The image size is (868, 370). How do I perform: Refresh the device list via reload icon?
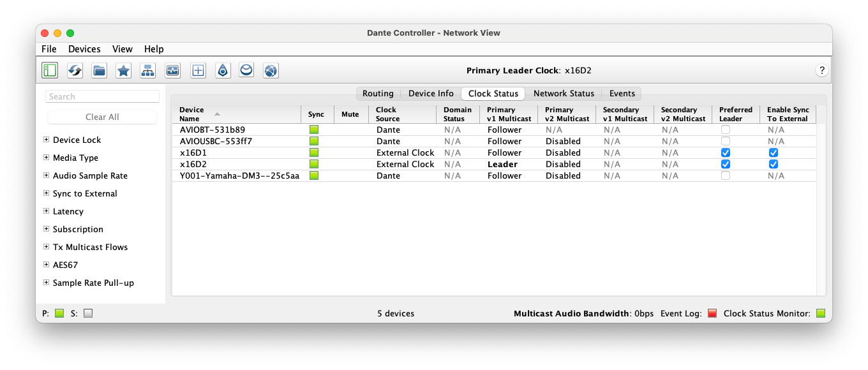pos(74,70)
